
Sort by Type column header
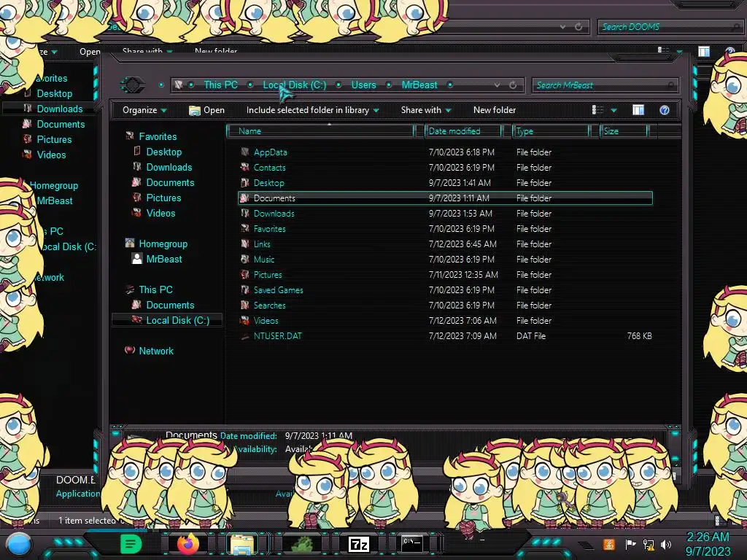coord(550,131)
